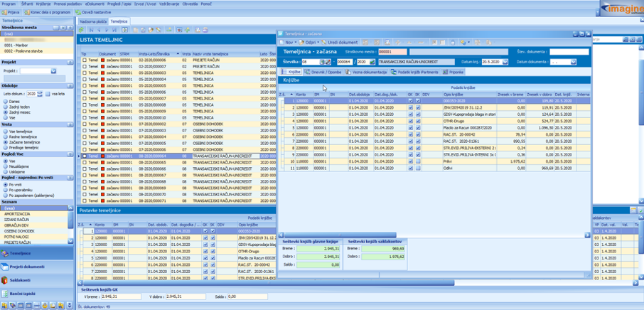Viewport: 644px width, 310px height.
Task: Open the Projekt dropdown
Action: pyautogui.click(x=53, y=70)
